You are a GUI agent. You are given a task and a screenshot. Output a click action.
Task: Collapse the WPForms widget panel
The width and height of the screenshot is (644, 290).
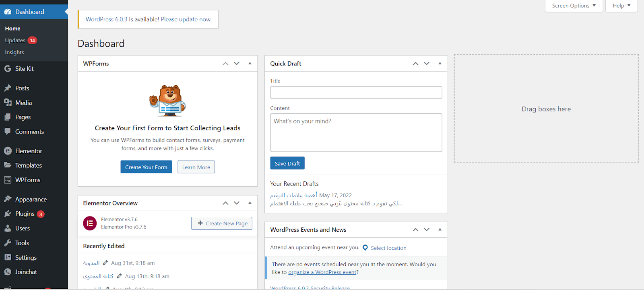(x=250, y=63)
